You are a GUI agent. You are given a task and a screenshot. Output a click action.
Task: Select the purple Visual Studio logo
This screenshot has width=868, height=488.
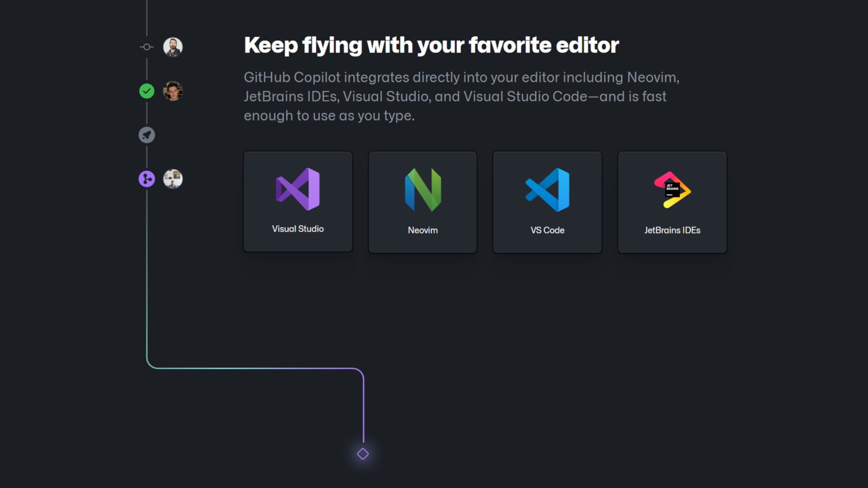[x=298, y=189]
